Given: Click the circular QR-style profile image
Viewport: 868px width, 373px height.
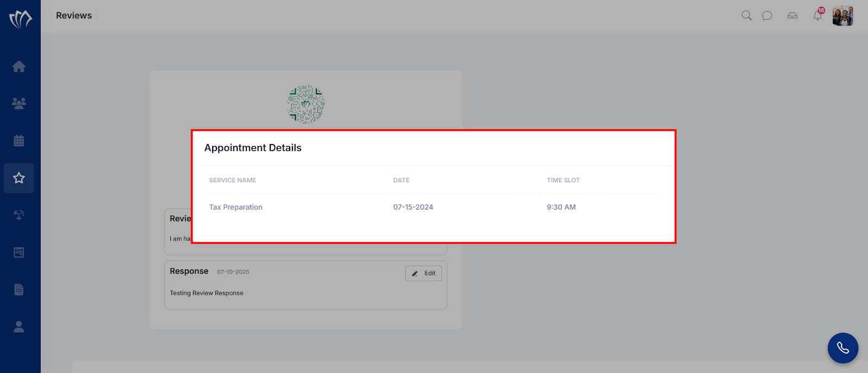Looking at the screenshot, I should pos(306,104).
